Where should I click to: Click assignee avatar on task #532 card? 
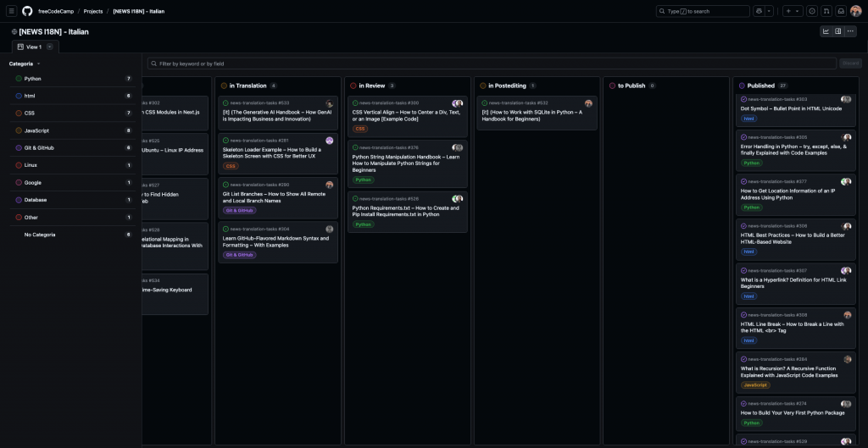[588, 103]
